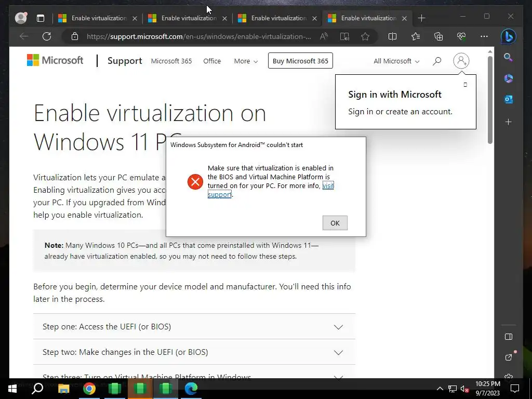Launch Google Chrome from taskbar

click(89, 389)
